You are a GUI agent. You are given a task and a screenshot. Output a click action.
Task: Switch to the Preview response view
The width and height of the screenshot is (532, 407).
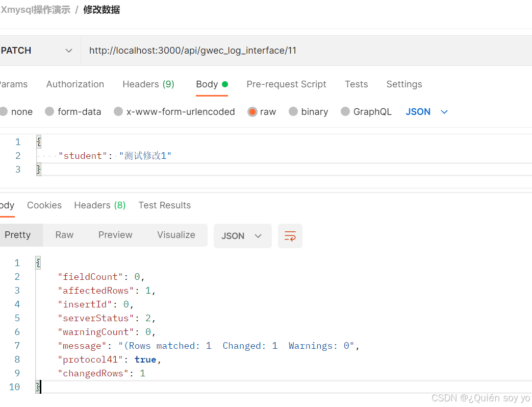115,235
